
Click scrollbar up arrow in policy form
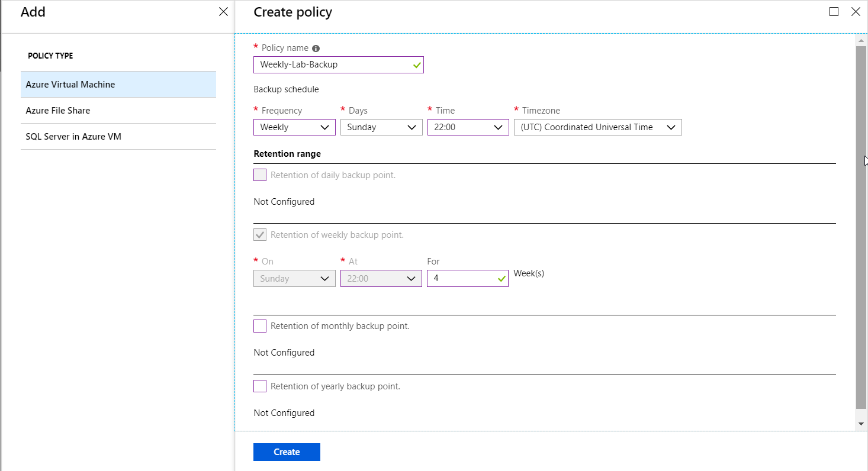pyautogui.click(x=861, y=40)
